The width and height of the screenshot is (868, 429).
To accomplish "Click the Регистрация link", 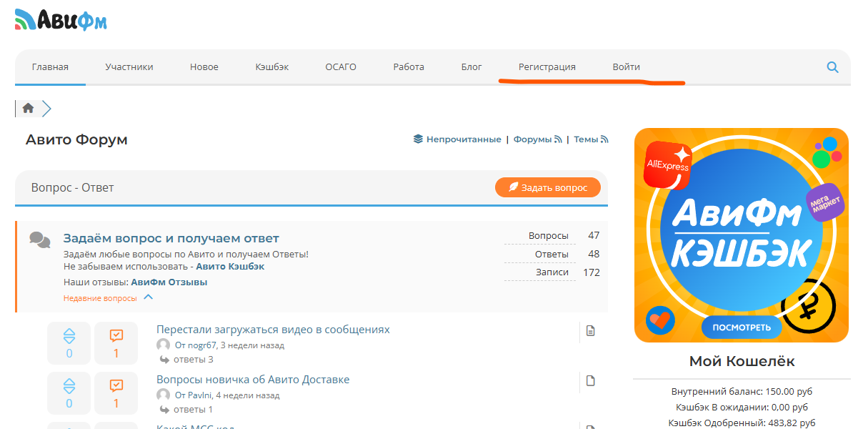I will 547,67.
